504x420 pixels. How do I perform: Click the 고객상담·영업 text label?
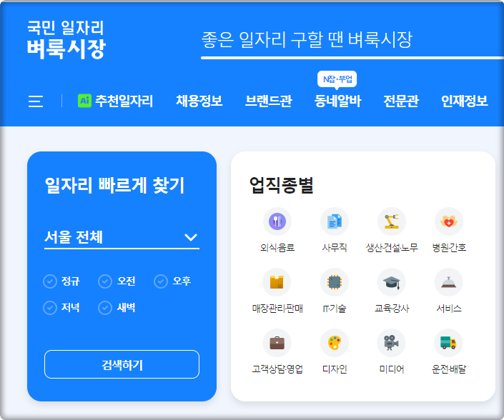(x=277, y=369)
